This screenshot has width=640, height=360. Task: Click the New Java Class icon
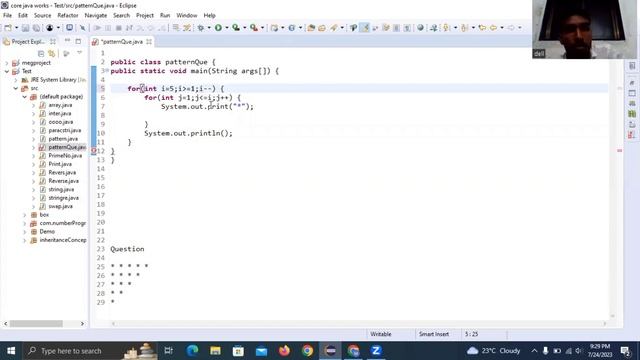292,28
